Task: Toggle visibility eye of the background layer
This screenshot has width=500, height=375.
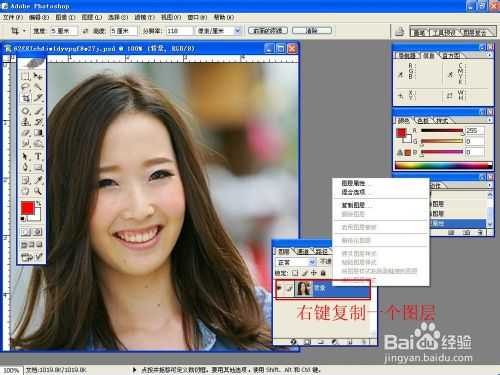Action: (280, 289)
